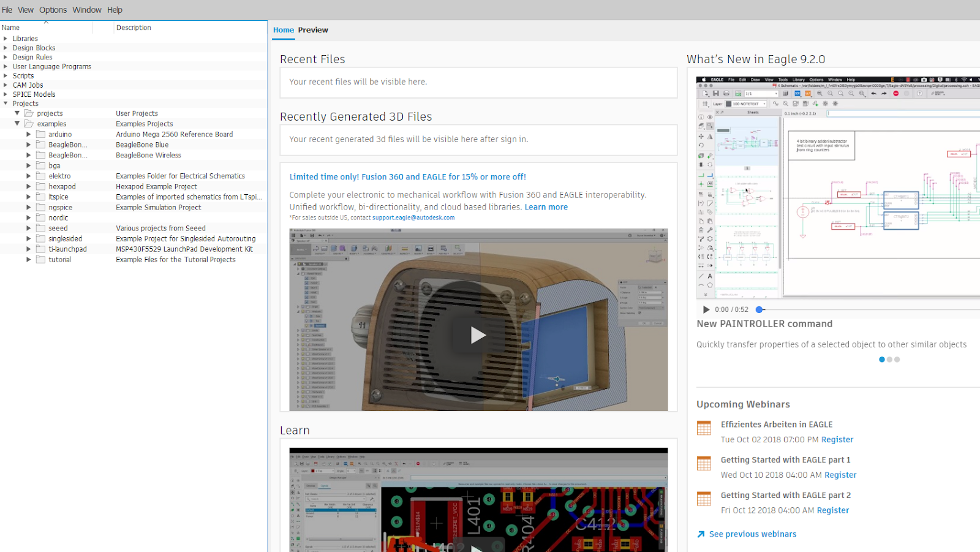Screen dimensions: 980x552
Task: Switch to the Preview tab
Action: point(313,30)
